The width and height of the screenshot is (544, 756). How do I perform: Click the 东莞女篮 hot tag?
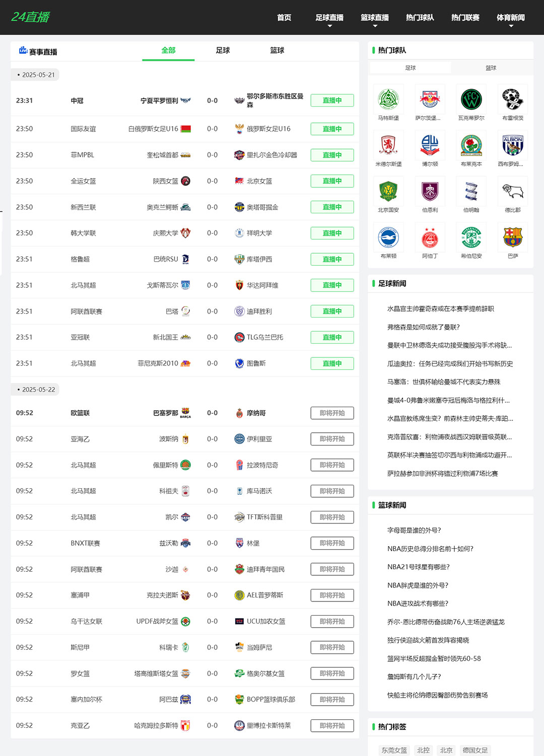click(394, 750)
